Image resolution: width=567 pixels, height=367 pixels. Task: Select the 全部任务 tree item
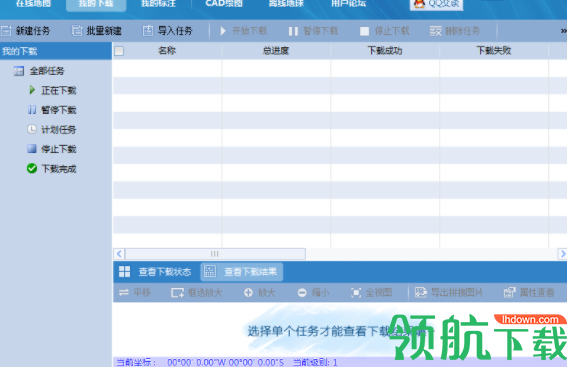click(x=47, y=71)
